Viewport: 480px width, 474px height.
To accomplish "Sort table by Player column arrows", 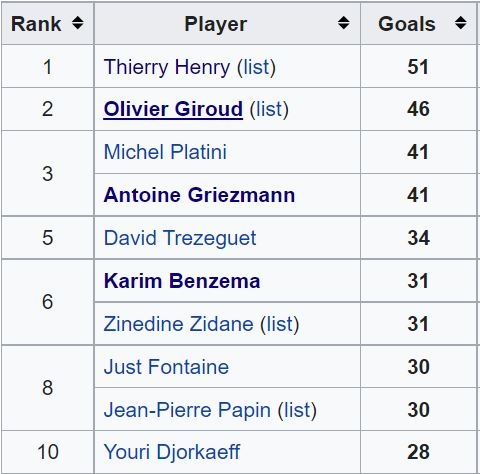I will tap(344, 23).
